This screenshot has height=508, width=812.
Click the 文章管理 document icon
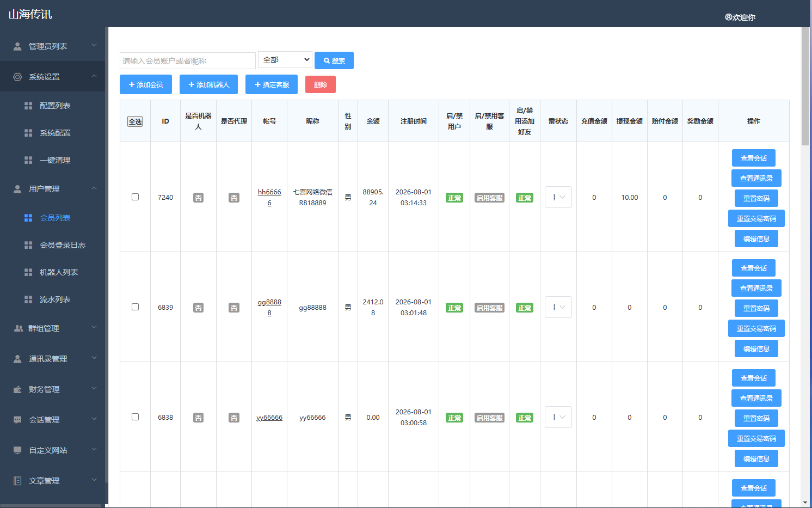(17, 481)
